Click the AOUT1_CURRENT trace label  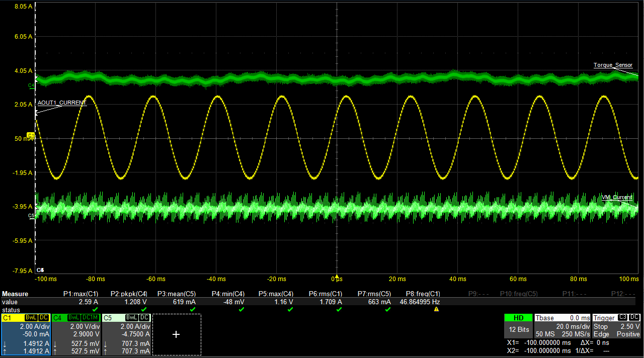[62, 103]
